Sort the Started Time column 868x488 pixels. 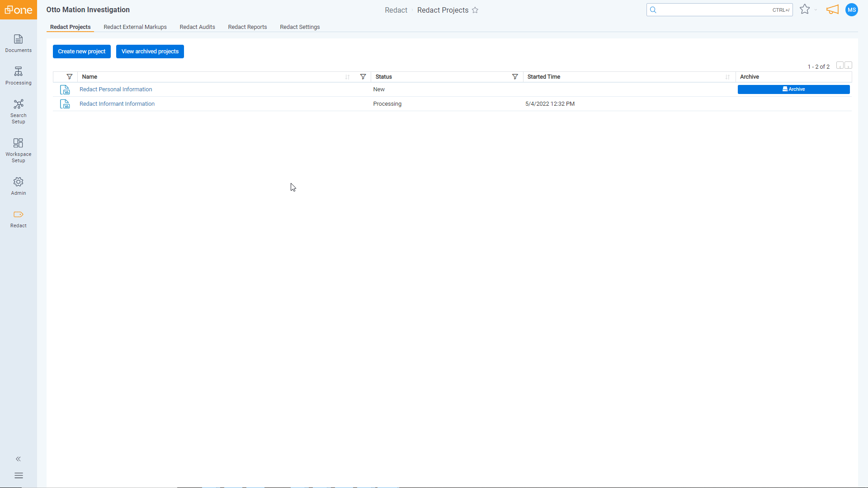point(728,77)
